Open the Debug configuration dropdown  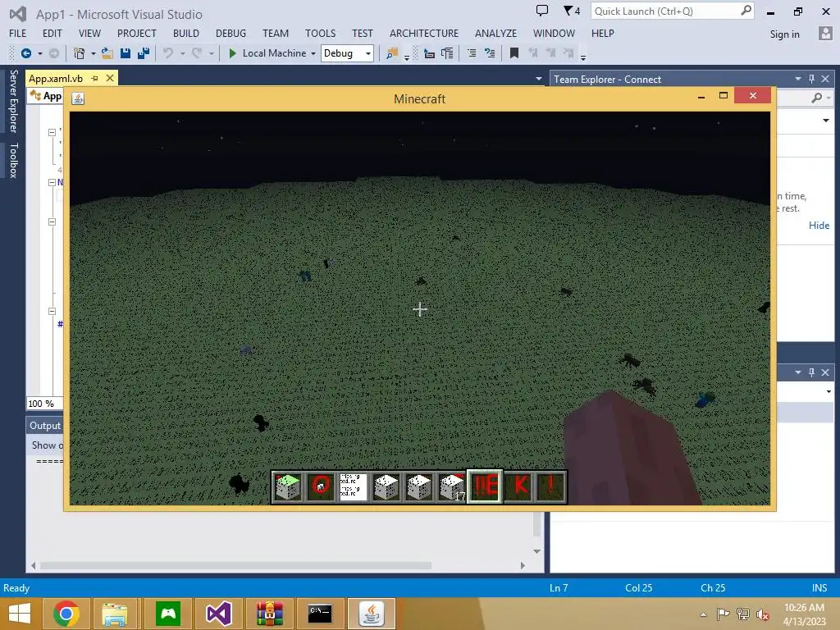pyautogui.click(x=368, y=53)
